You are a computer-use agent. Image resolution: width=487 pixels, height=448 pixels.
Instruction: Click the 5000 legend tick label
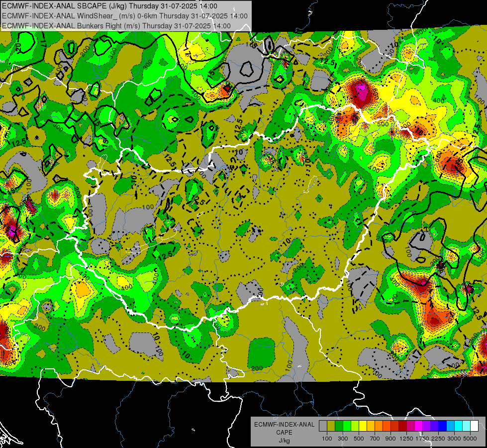470,439
